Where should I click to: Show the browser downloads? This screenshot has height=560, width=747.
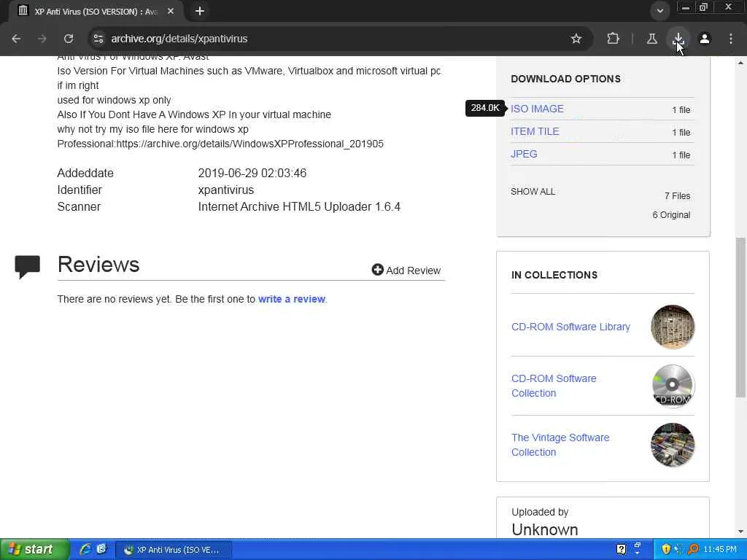coord(678,39)
